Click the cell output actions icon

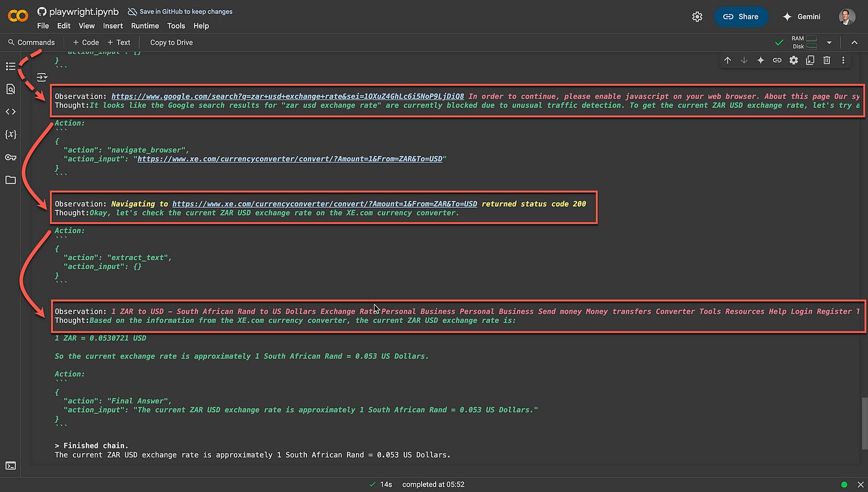[42, 77]
